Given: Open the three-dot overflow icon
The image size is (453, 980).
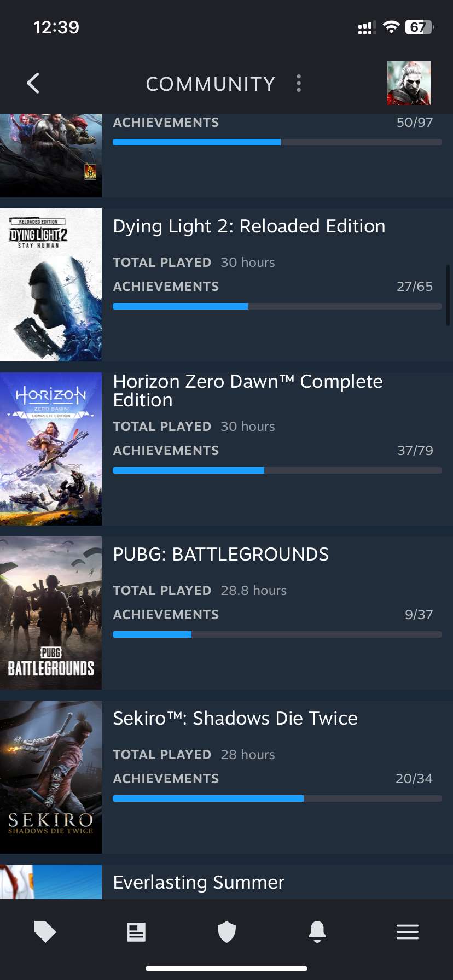Looking at the screenshot, I should tap(299, 83).
